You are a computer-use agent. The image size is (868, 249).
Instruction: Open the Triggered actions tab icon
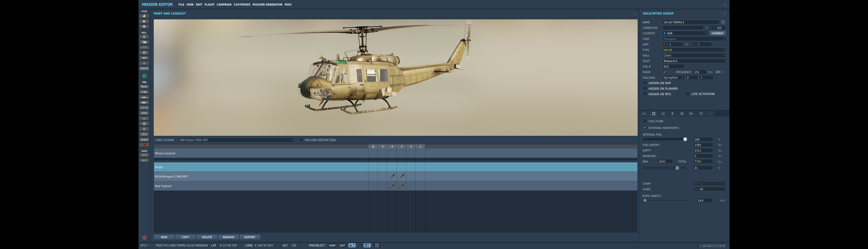tap(663, 114)
